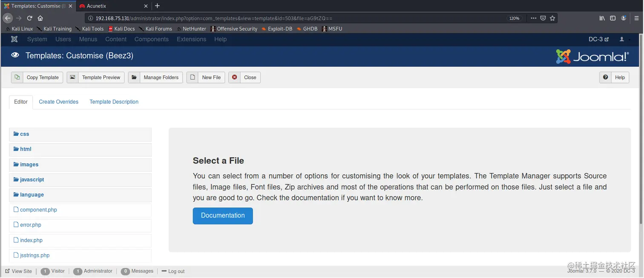This screenshot has width=644, height=278.
Task: Close the Templates Customise browser tab
Action: click(x=70, y=6)
